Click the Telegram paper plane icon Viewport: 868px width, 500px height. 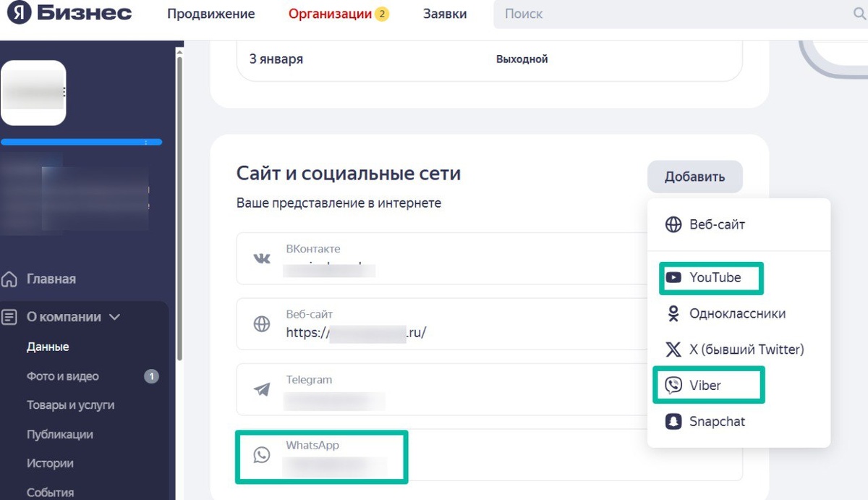(x=262, y=389)
